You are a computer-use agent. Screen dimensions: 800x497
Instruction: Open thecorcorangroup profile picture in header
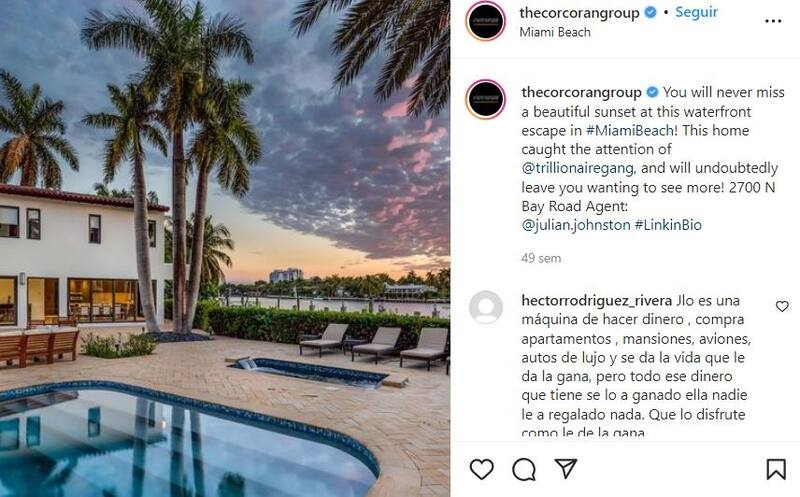click(486, 21)
